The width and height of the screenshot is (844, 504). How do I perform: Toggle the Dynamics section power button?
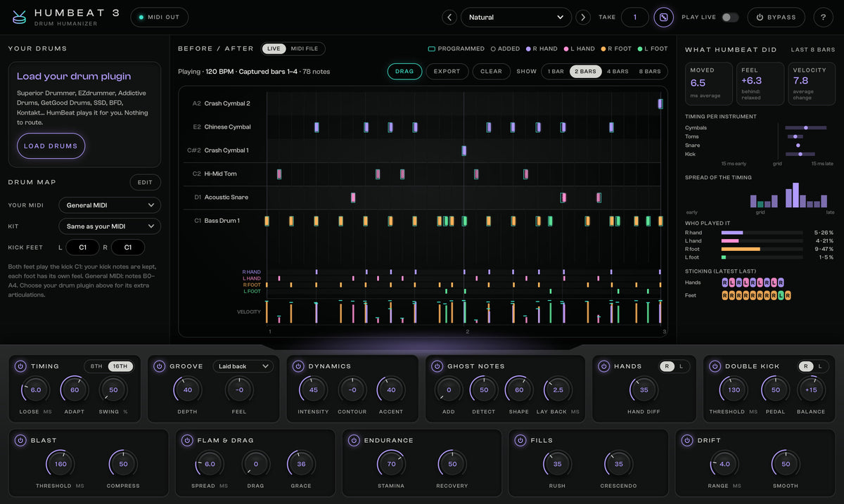(x=298, y=366)
